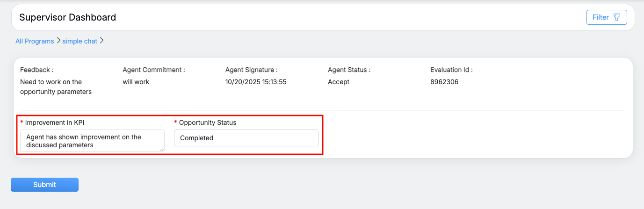
Task: Click the 'Improvement in KPI' field label
Action: pos(55,123)
